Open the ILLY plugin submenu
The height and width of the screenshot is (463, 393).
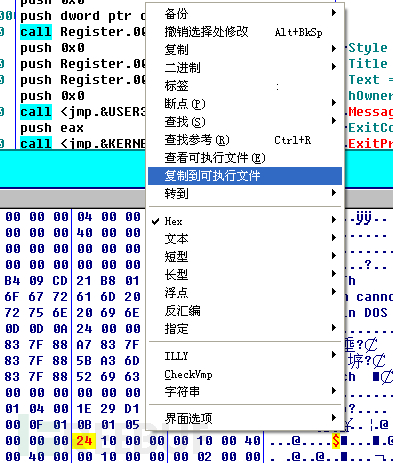coord(245,356)
